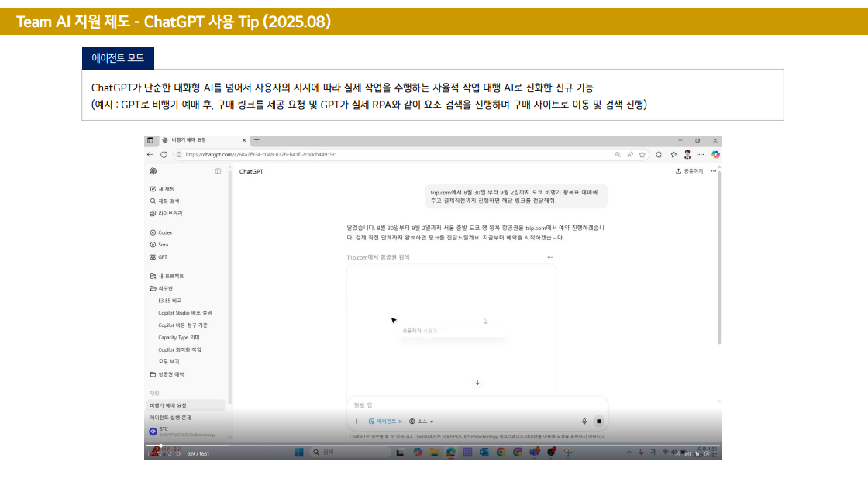This screenshot has height=478, width=868.
Task: Click the video progress bar
Action: pyautogui.click(x=433, y=445)
